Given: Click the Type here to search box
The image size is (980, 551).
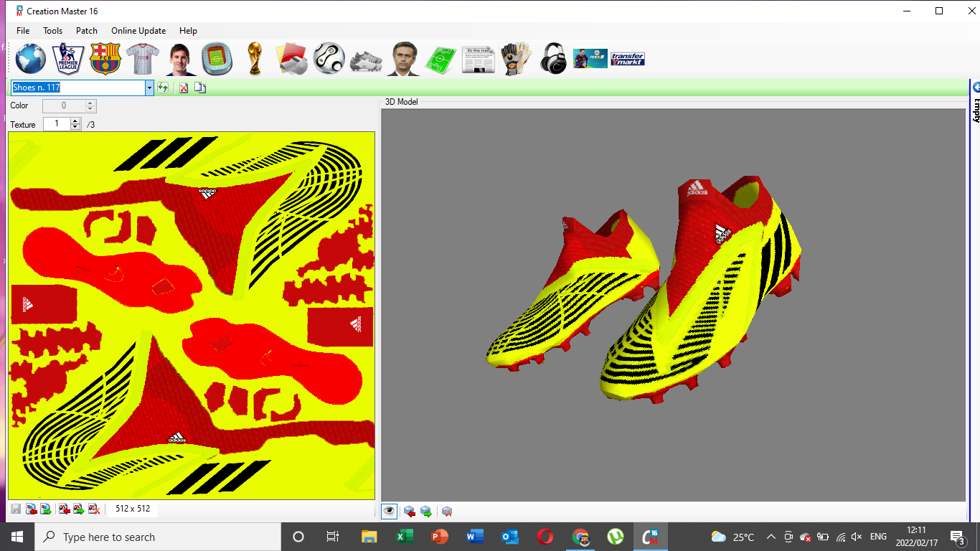Looking at the screenshot, I should pyautogui.click(x=157, y=537).
